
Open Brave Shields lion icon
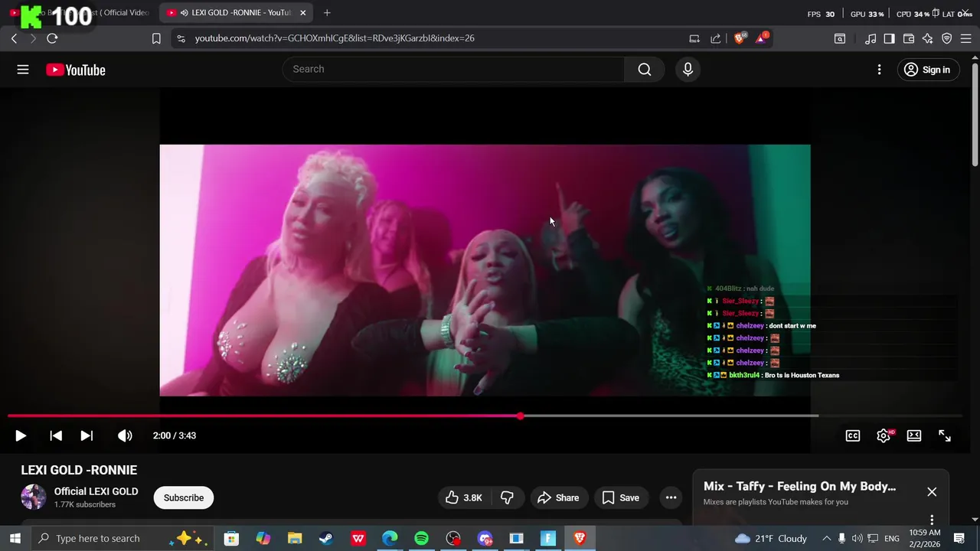click(x=740, y=37)
